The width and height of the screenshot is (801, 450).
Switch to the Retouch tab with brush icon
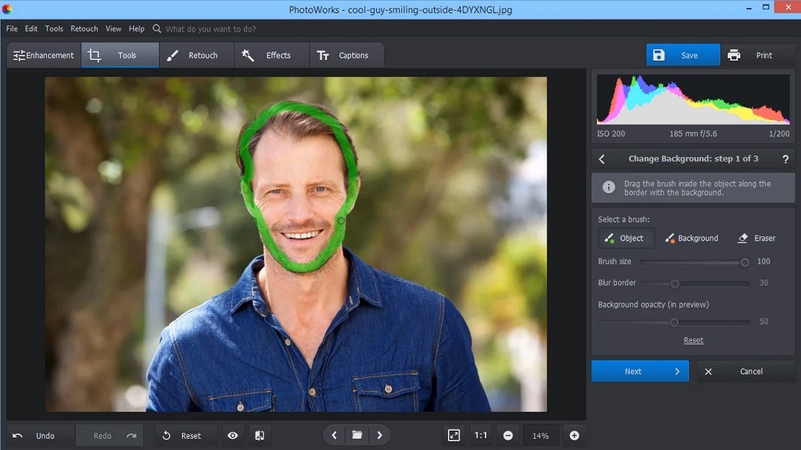[x=197, y=55]
